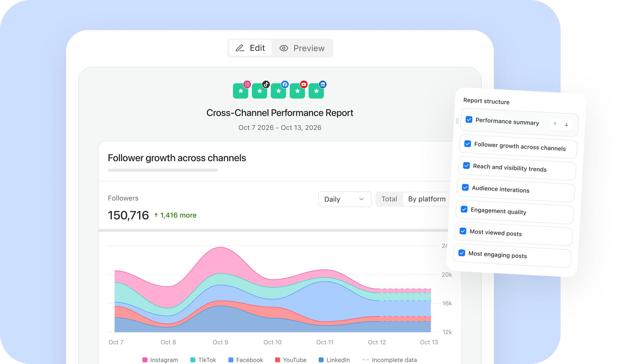628x364 pixels.
Task: Move Performance summary up with arrow
Action: coord(555,124)
